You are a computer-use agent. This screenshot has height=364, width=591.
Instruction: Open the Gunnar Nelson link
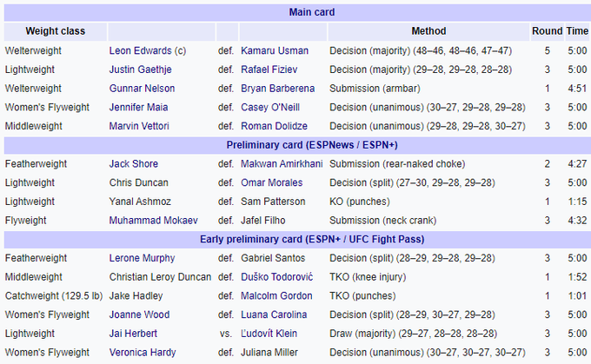click(142, 89)
